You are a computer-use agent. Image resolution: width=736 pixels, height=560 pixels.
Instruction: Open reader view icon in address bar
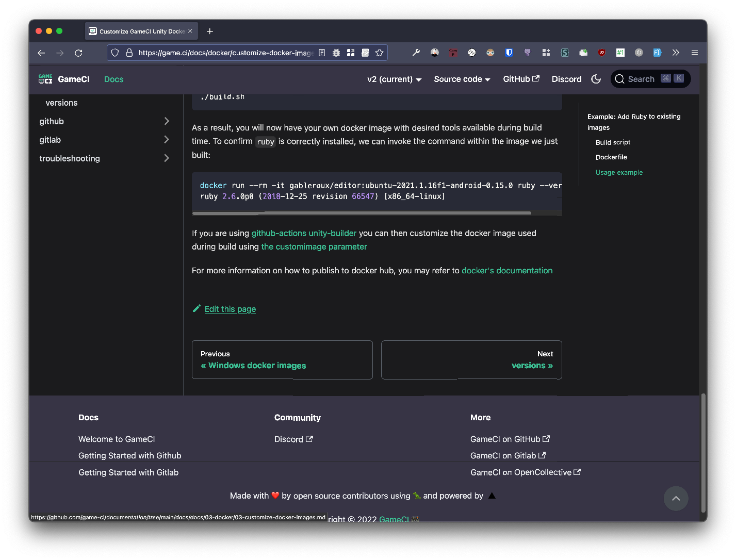tap(322, 53)
